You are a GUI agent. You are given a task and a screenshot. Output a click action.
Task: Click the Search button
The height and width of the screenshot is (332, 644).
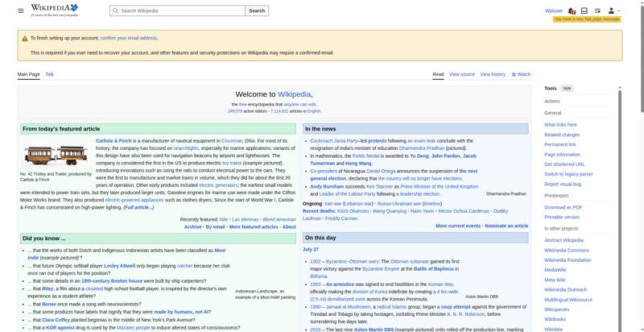257,10
